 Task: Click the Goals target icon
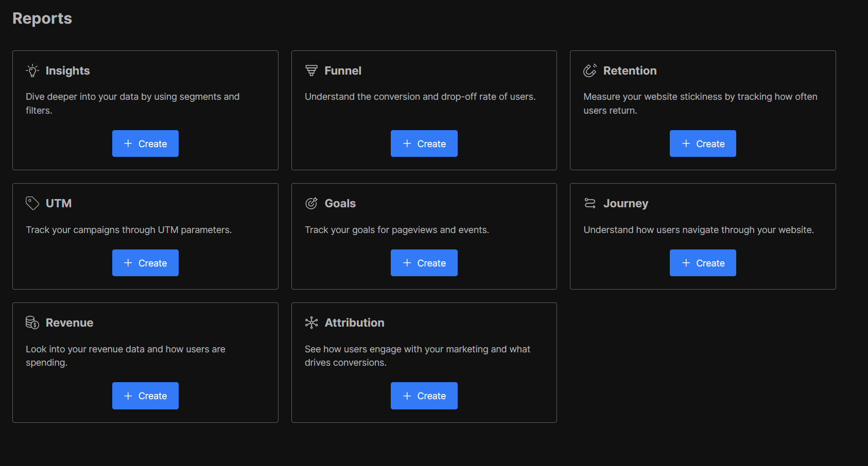311,203
